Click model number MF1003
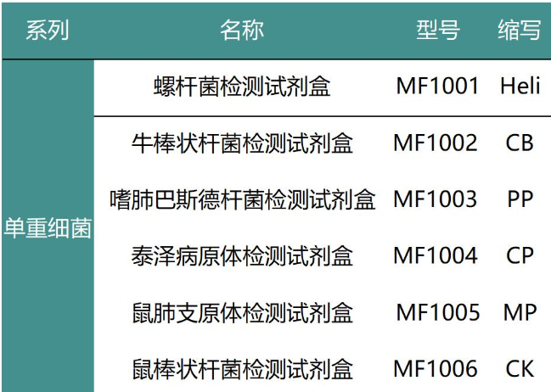 (x=435, y=199)
